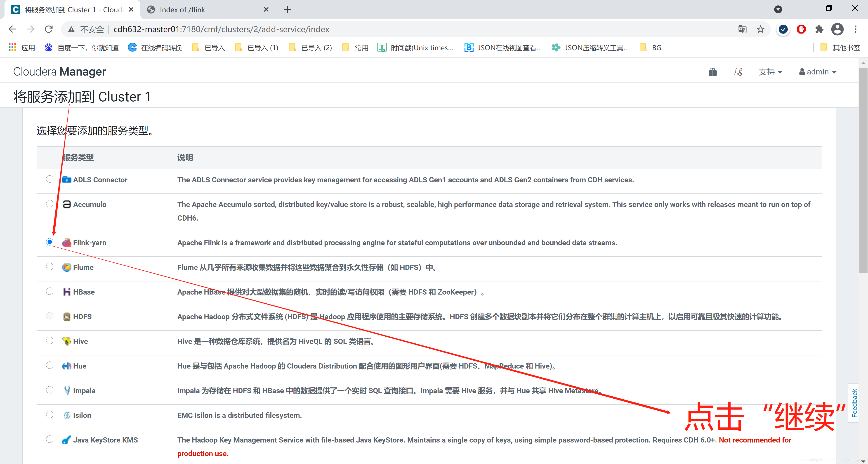Expand the admin user dropdown
Image resolution: width=868 pixels, height=464 pixels.
(x=818, y=72)
